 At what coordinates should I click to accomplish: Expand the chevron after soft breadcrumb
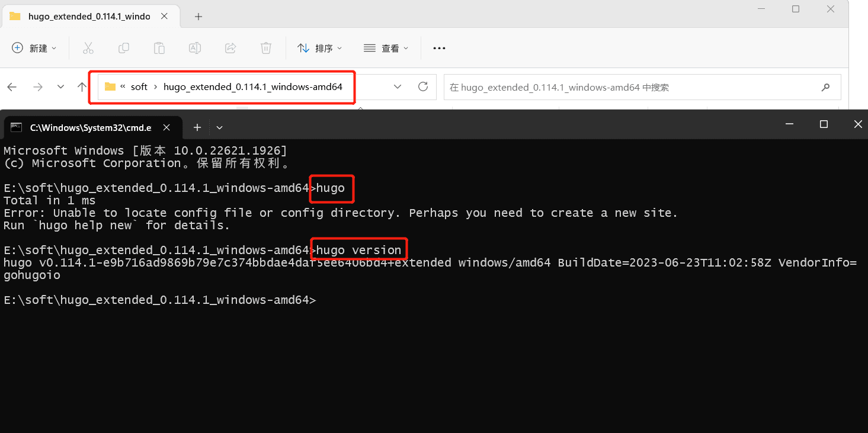coord(155,86)
